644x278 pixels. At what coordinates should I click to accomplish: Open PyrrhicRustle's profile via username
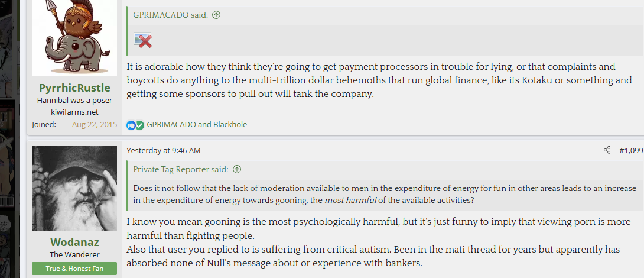74,88
